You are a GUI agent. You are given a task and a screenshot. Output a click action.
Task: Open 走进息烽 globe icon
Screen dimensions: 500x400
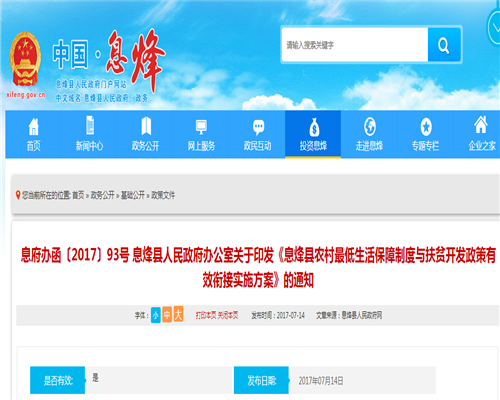370,126
